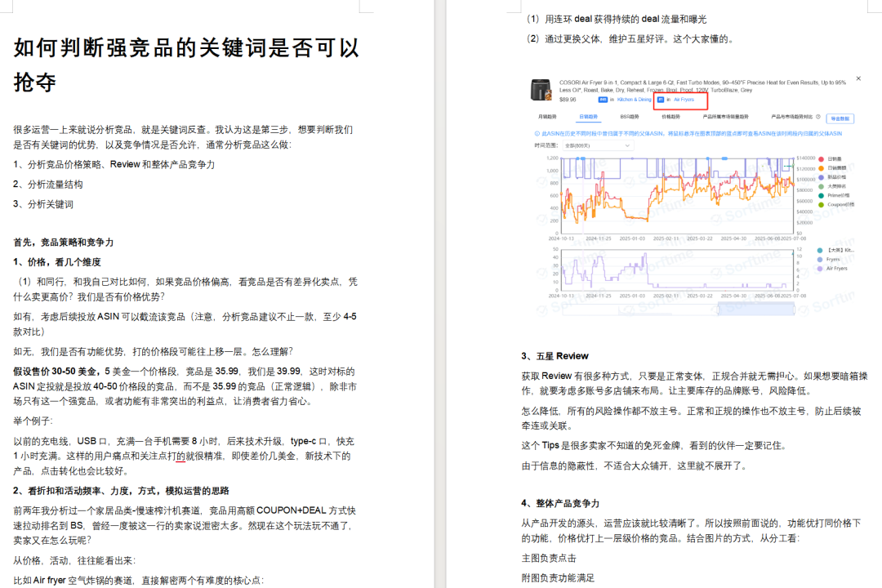
Task: Open the Kitchen & Dining category link
Action: click(634, 100)
